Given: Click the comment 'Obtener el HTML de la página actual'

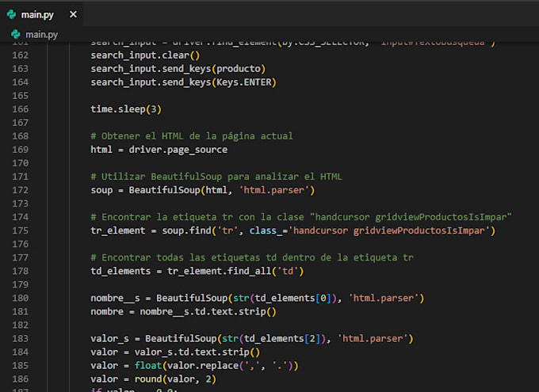Looking at the screenshot, I should click(192, 136).
